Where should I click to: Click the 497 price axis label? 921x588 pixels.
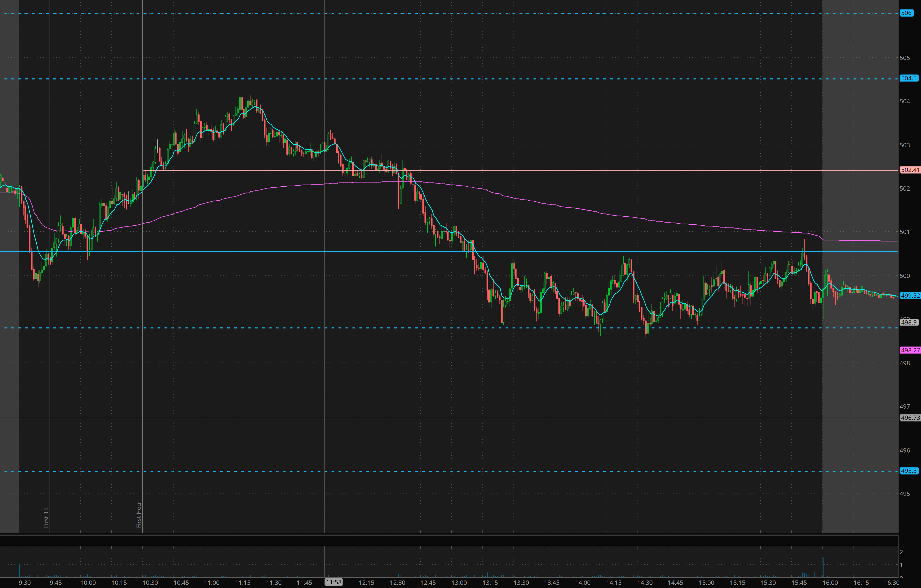pyautogui.click(x=905, y=407)
